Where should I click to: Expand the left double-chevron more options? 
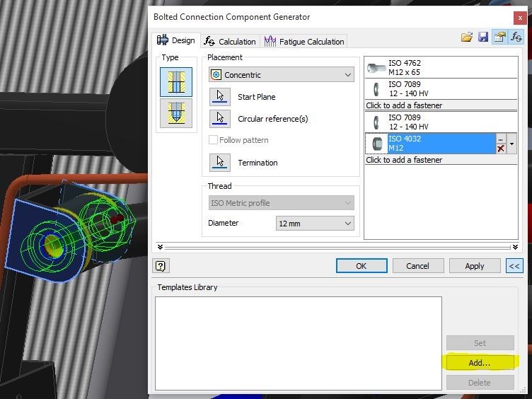(160, 247)
